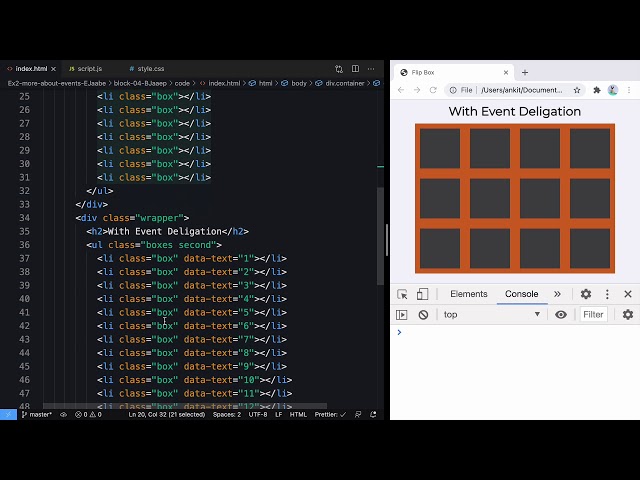Viewport: 640px width, 480px height.
Task: Click the horizontal scrollbar in the editor
Action: point(185,406)
